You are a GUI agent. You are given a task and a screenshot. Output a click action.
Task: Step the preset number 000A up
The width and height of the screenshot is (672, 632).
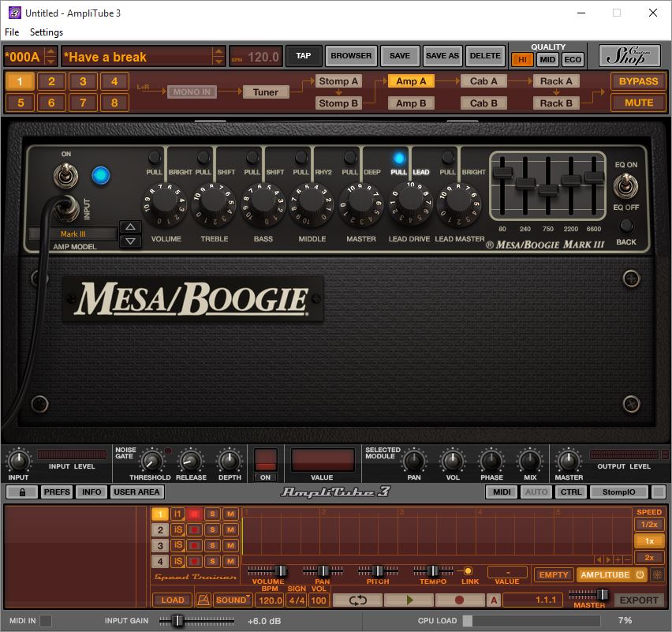(x=51, y=51)
